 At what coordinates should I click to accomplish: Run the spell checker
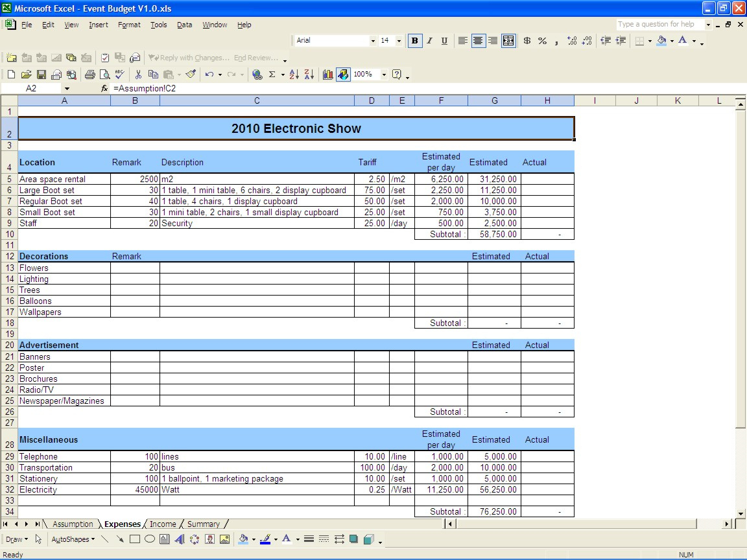[x=119, y=74]
